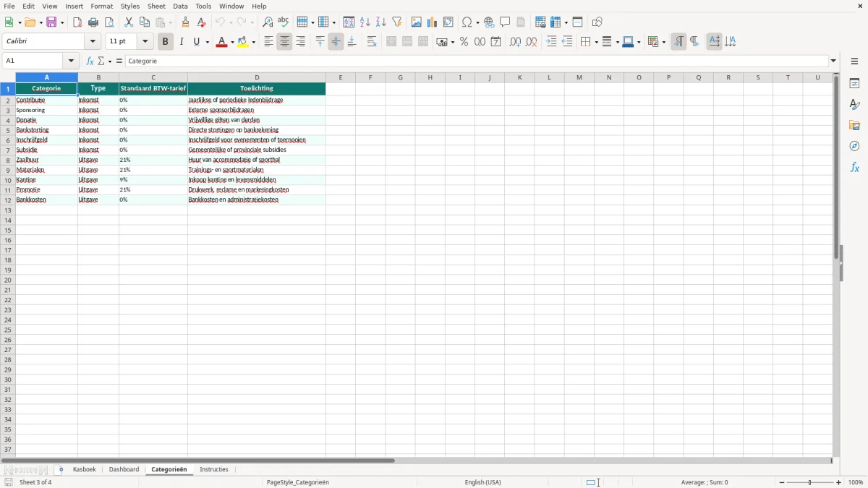
Task: Toggle Wrap Text
Action: 372,42
